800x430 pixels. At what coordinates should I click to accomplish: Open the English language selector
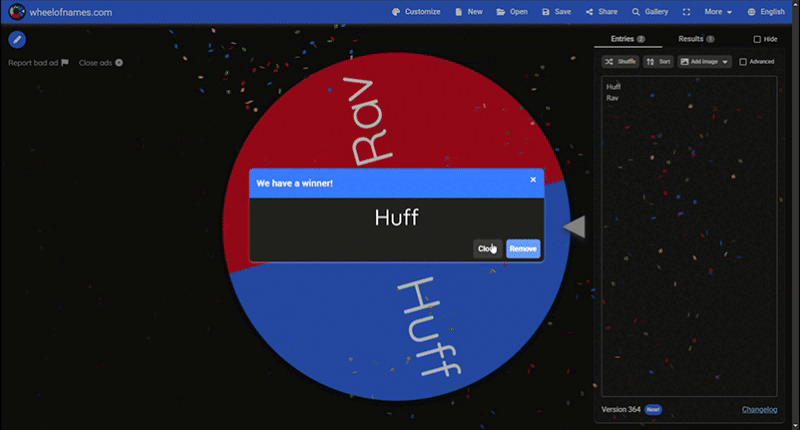point(766,12)
